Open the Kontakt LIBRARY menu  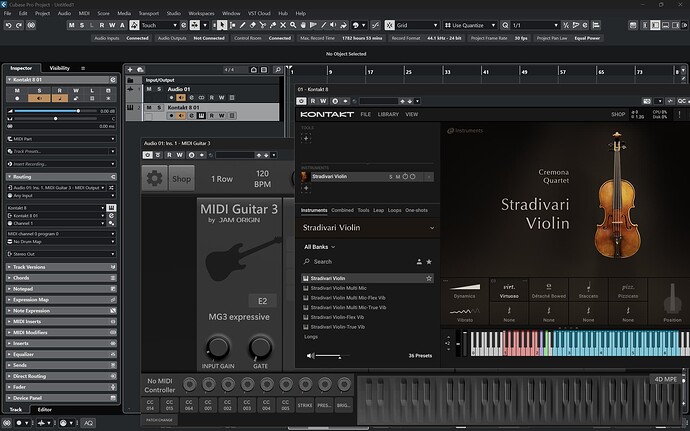(387, 115)
